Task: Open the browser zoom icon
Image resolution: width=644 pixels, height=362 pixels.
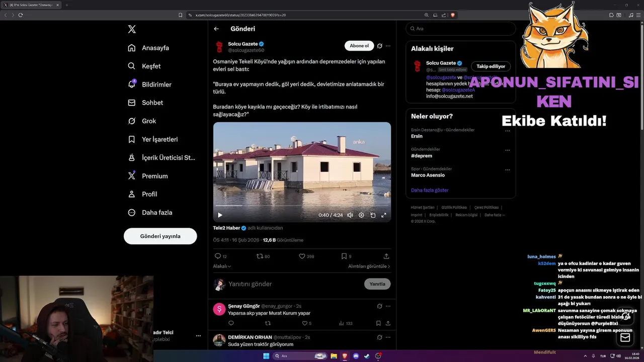Action: point(427,15)
